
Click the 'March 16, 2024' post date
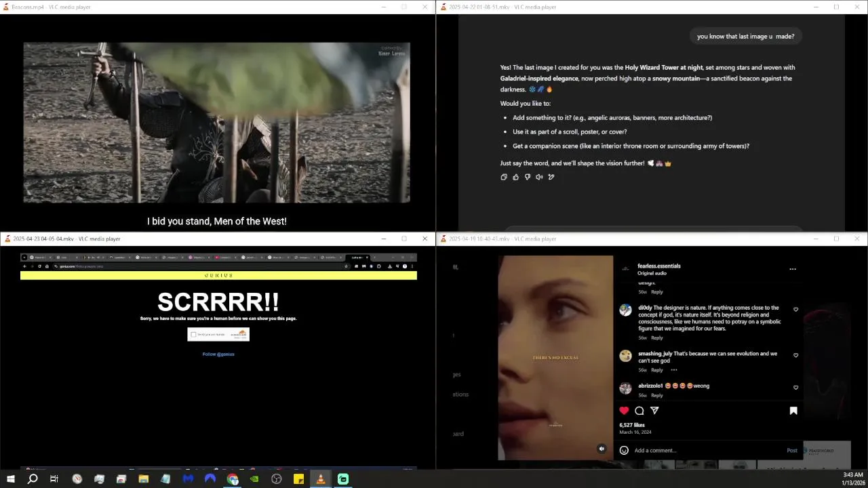pyautogui.click(x=635, y=432)
